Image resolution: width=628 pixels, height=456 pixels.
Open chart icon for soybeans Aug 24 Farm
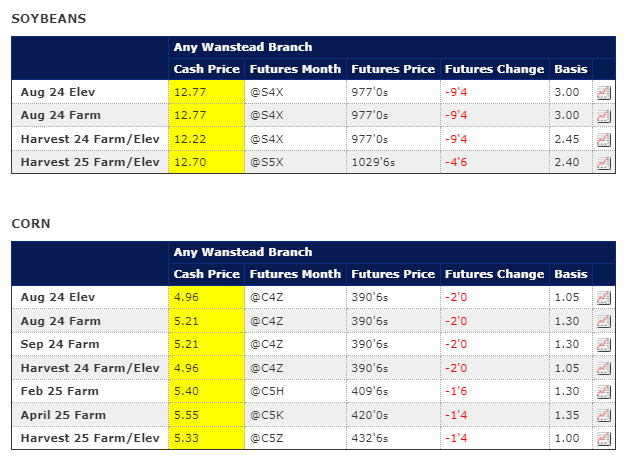click(604, 115)
